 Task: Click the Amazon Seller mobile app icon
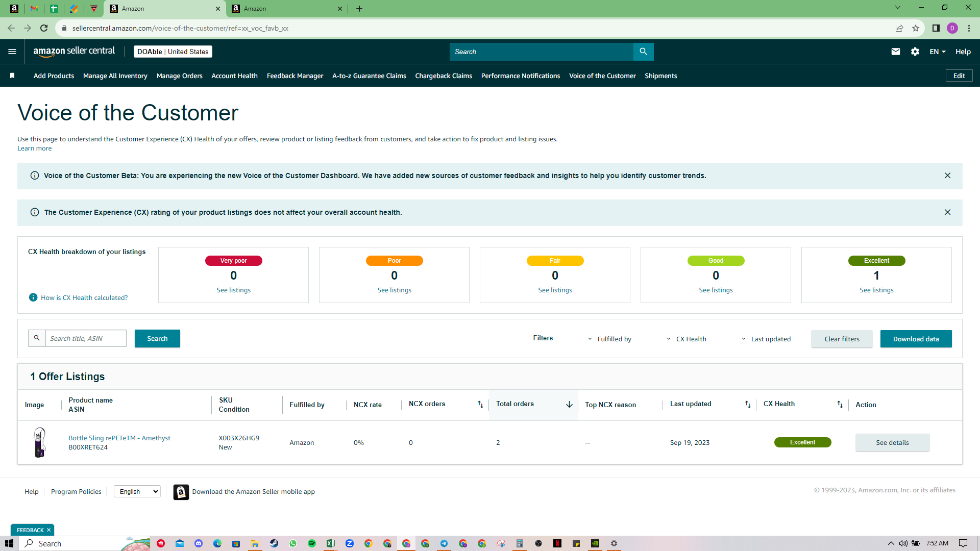point(181,492)
